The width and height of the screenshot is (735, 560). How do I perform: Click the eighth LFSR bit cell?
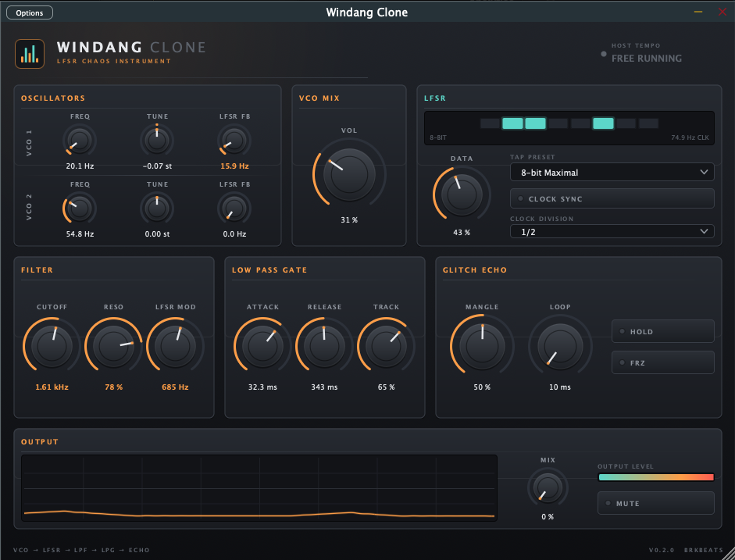(x=649, y=123)
